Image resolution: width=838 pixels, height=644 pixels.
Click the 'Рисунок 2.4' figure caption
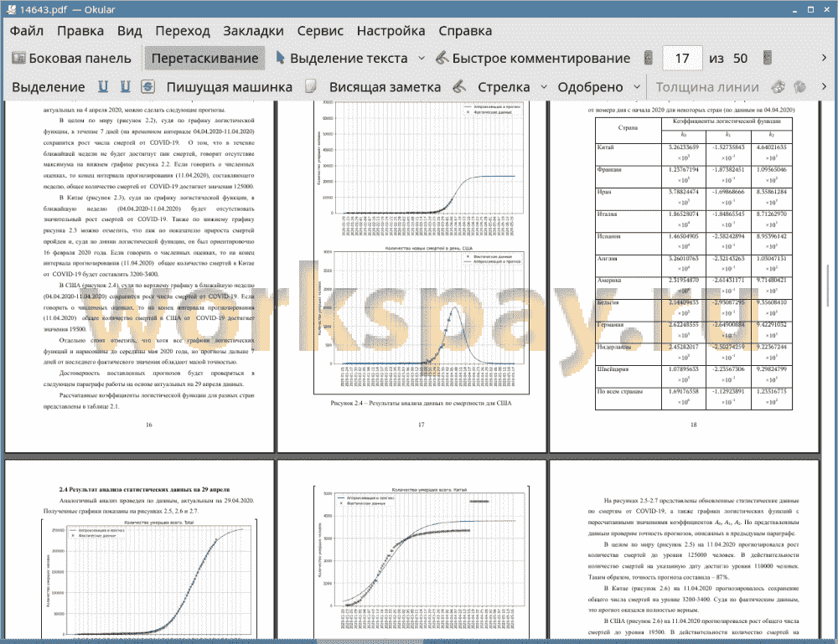tap(422, 403)
